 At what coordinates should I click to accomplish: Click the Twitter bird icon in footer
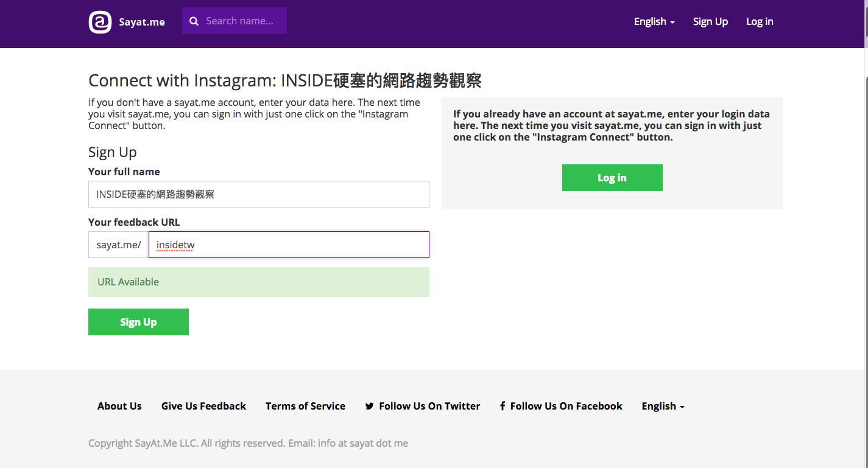(x=369, y=406)
